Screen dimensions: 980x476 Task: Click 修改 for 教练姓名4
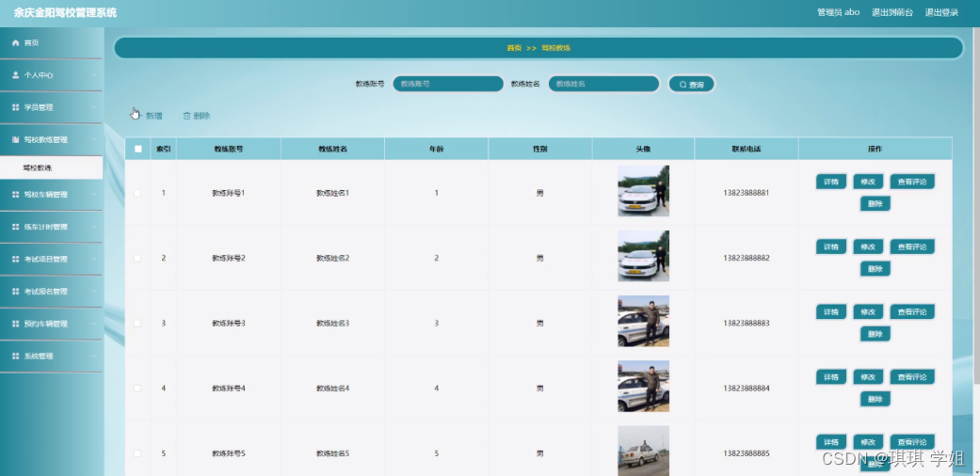pyautogui.click(x=867, y=376)
